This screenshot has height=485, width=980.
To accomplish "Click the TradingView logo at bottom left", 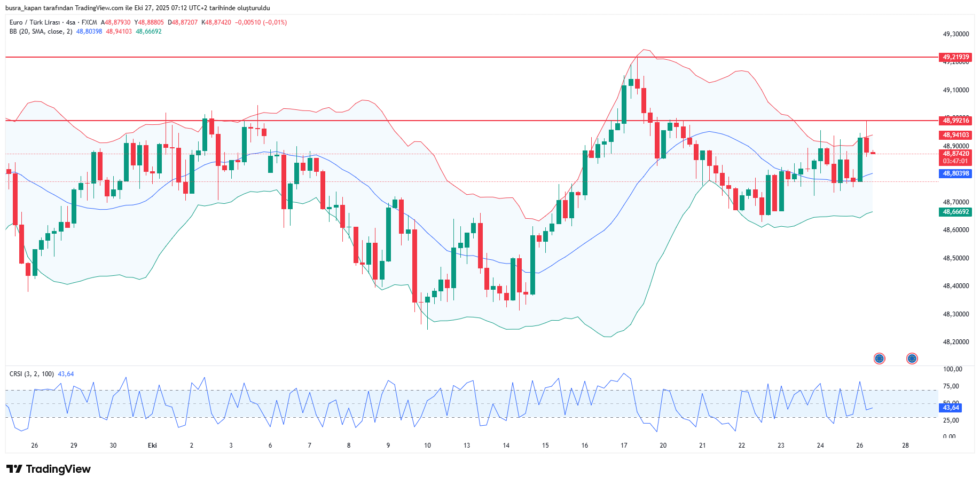I will click(x=49, y=469).
